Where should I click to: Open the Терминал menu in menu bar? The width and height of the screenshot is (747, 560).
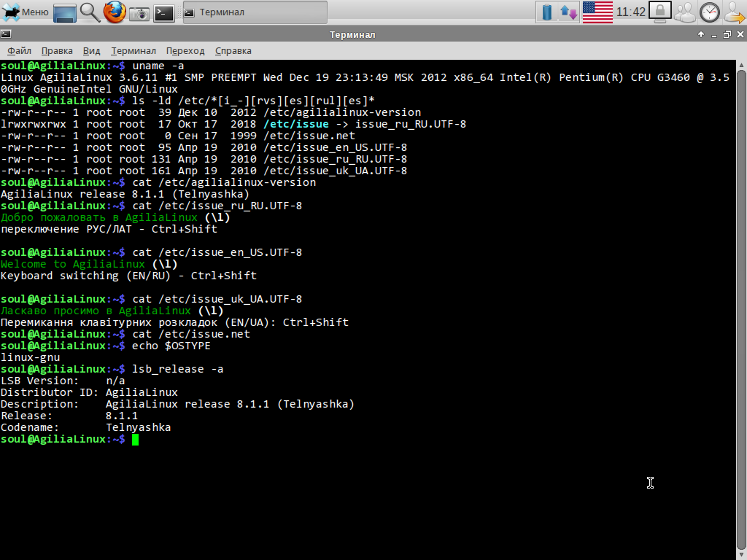point(133,50)
